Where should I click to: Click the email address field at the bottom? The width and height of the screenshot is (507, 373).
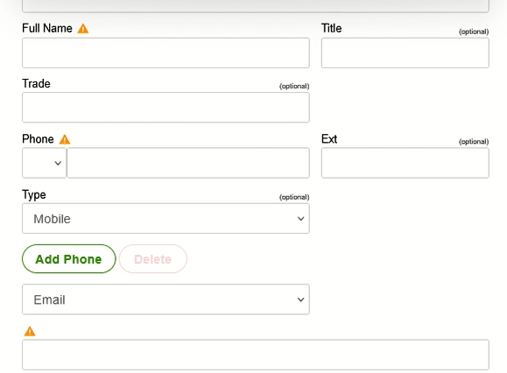tap(256, 355)
